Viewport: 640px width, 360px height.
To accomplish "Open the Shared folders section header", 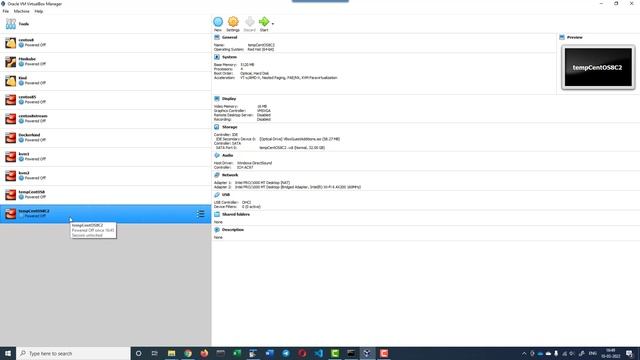I will (x=236, y=214).
